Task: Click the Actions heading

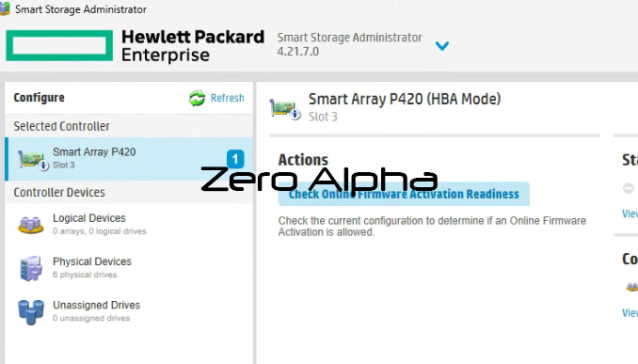Action: pyautogui.click(x=303, y=160)
